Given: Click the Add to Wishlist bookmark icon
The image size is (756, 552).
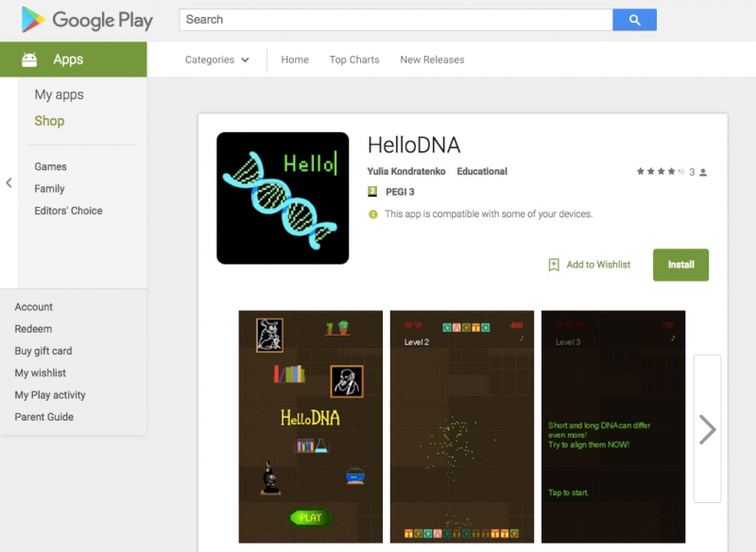Looking at the screenshot, I should point(554,265).
